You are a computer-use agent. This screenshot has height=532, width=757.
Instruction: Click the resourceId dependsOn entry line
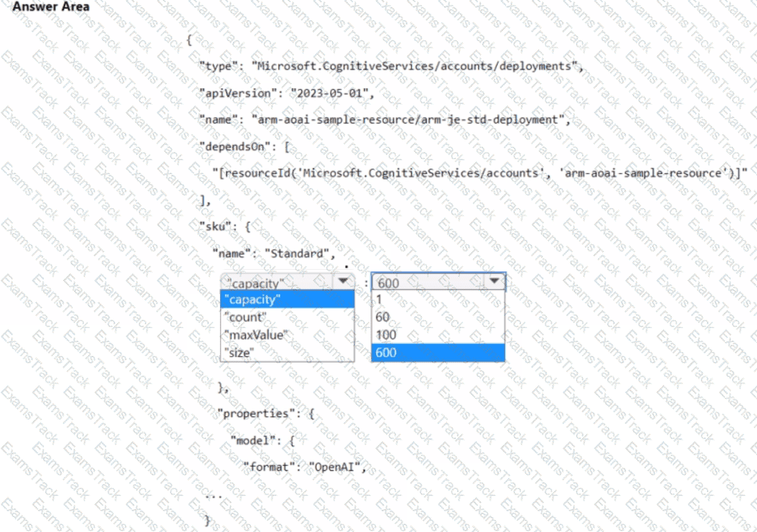(480, 173)
